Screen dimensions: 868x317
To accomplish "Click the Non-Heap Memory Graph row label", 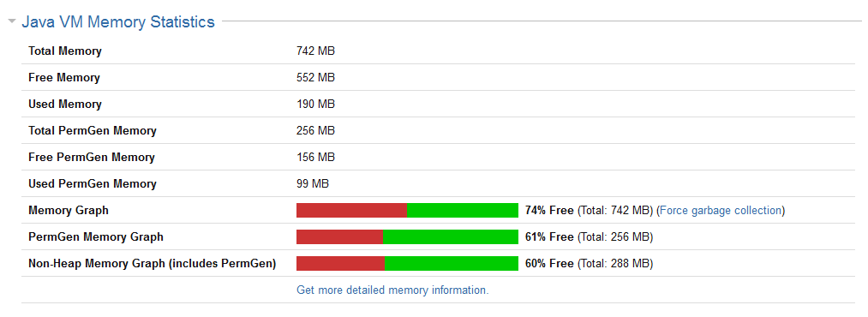I will (x=153, y=263).
